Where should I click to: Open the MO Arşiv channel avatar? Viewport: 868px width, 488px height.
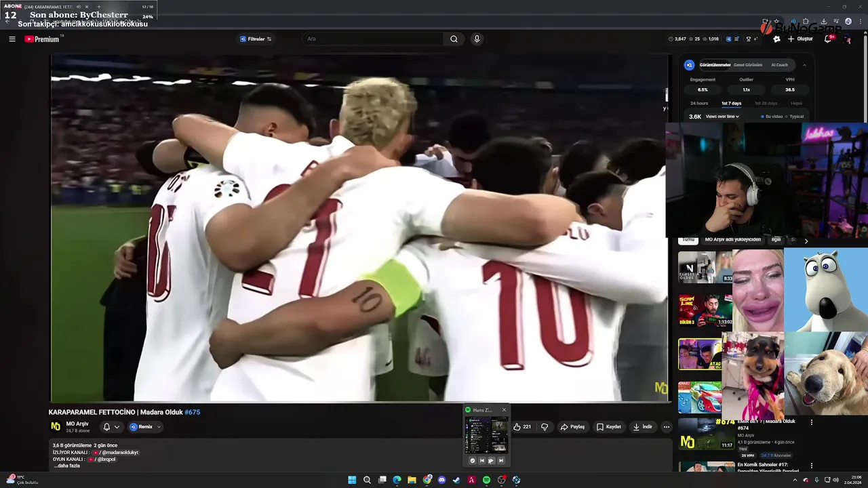click(x=56, y=426)
